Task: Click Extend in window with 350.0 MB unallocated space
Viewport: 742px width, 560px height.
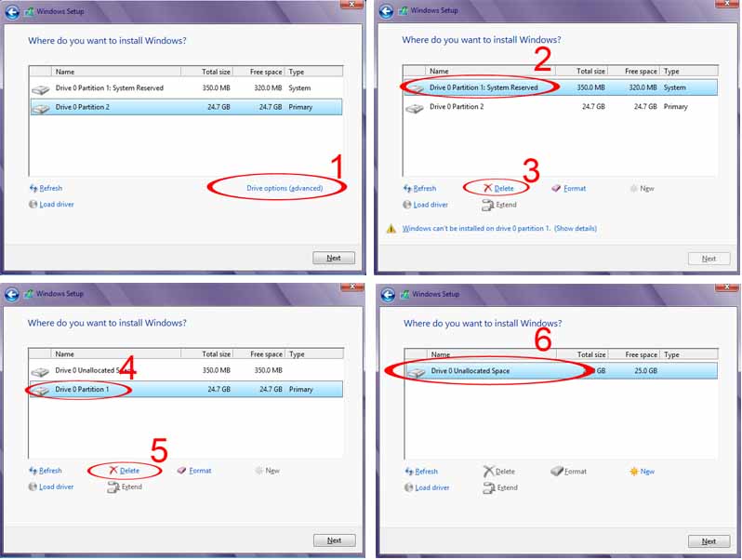Action: click(x=125, y=487)
